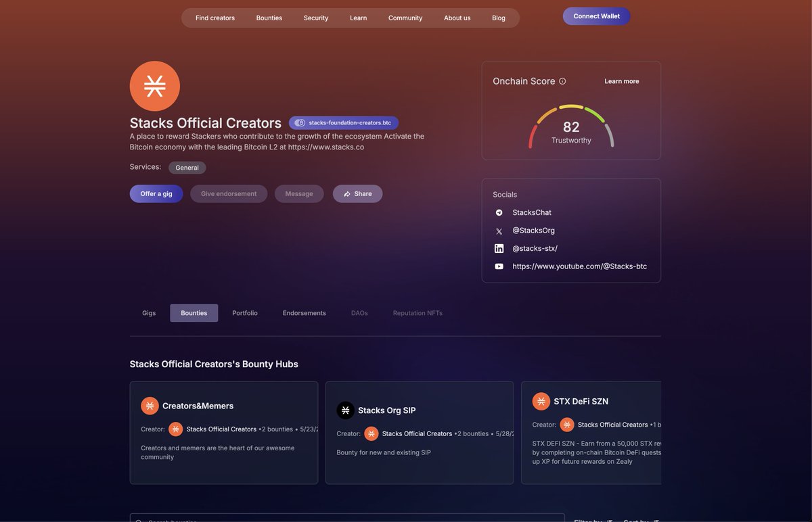Viewport: 812px width, 522px height.
Task: Open About us in the navigation
Action: (457, 18)
